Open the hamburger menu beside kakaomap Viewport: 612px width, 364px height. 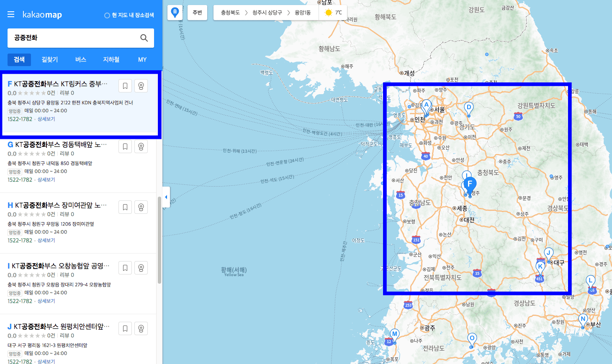click(x=11, y=15)
